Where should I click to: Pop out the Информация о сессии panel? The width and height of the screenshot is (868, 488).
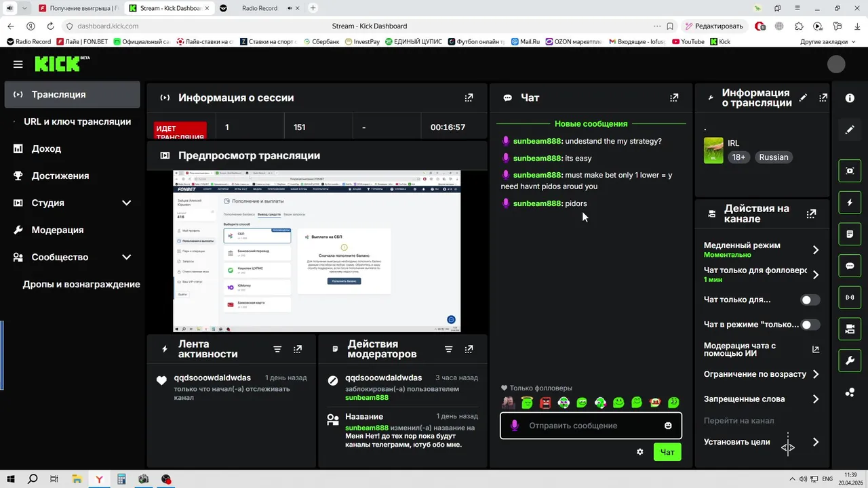[469, 98]
